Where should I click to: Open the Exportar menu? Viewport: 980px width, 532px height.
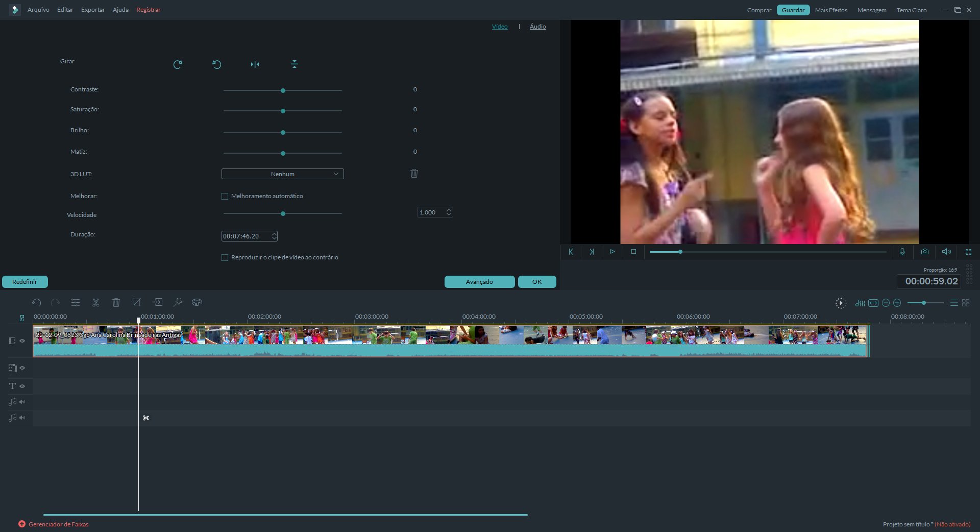point(93,10)
